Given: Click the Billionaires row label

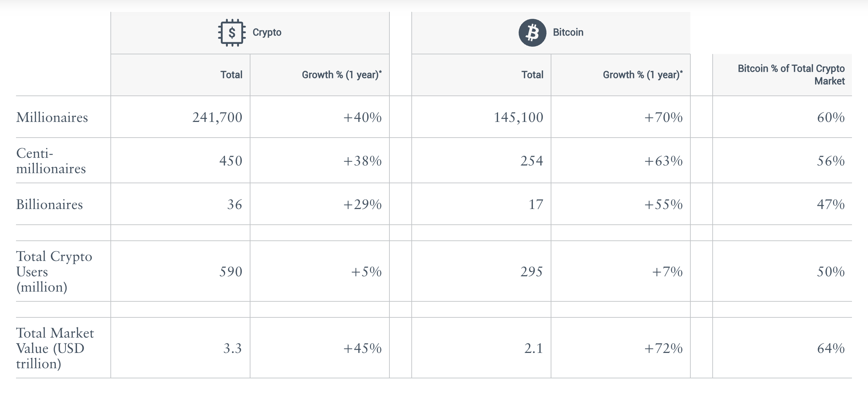Looking at the screenshot, I should coord(49,205).
